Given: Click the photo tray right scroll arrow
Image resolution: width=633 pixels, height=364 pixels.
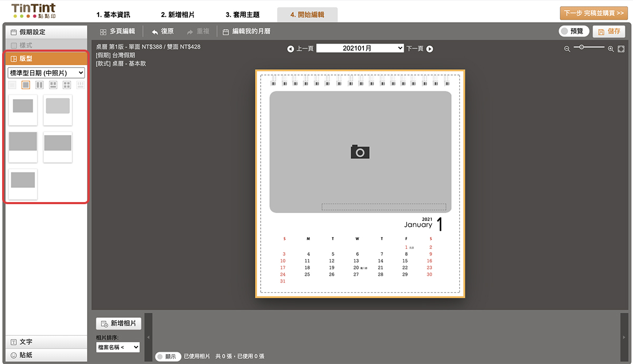Looking at the screenshot, I should coord(624,337).
